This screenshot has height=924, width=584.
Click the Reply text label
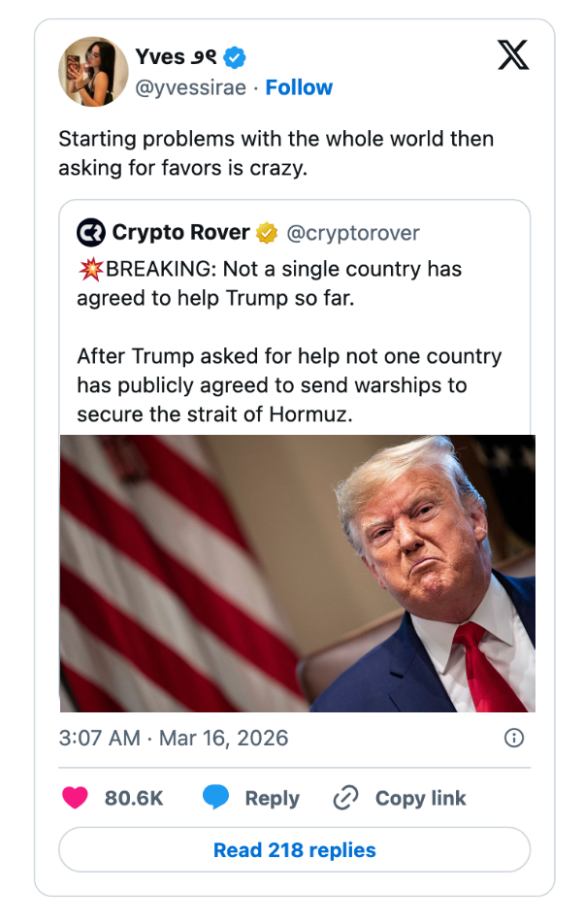pyautogui.click(x=272, y=798)
